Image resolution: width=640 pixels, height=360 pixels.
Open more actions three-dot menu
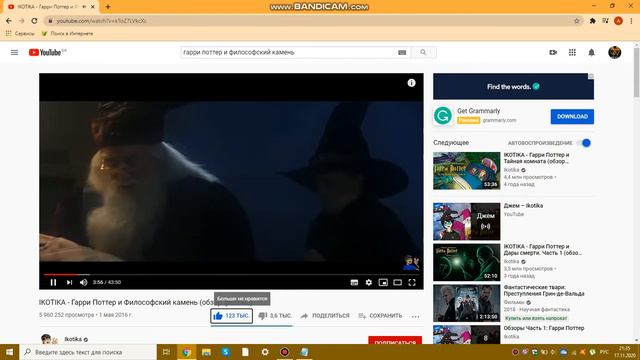pyautogui.click(x=415, y=316)
